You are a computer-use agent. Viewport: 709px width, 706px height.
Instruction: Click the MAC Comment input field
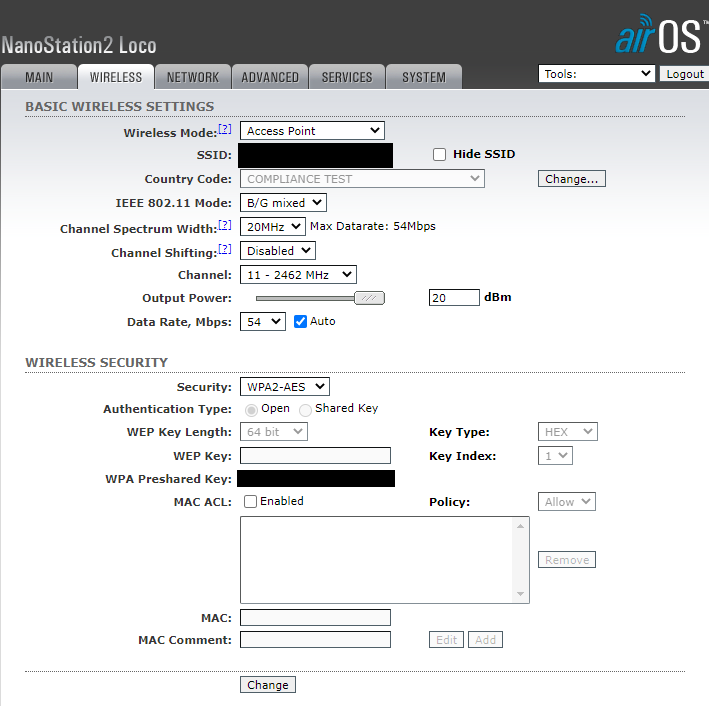(315, 640)
